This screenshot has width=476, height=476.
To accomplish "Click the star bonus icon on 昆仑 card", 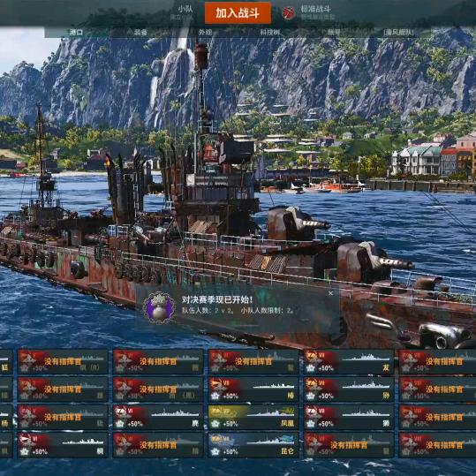I will coord(215,452).
